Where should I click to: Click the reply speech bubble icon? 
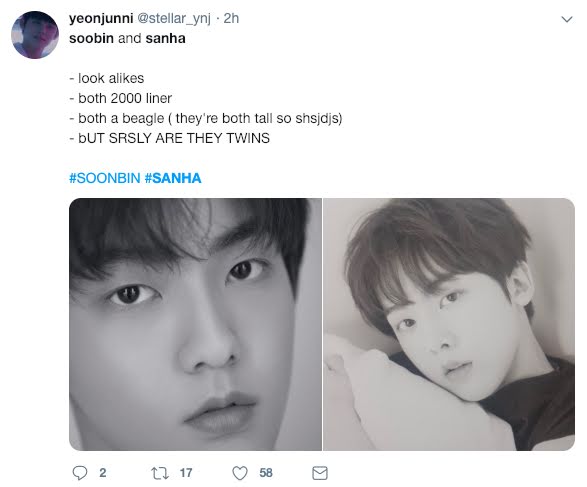click(79, 473)
